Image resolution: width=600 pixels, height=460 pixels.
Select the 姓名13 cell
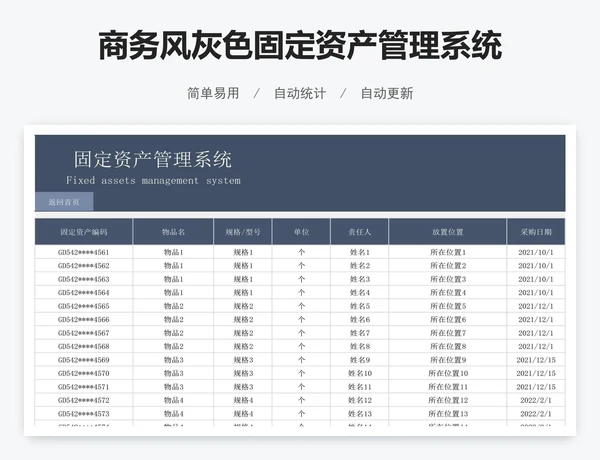(x=360, y=414)
